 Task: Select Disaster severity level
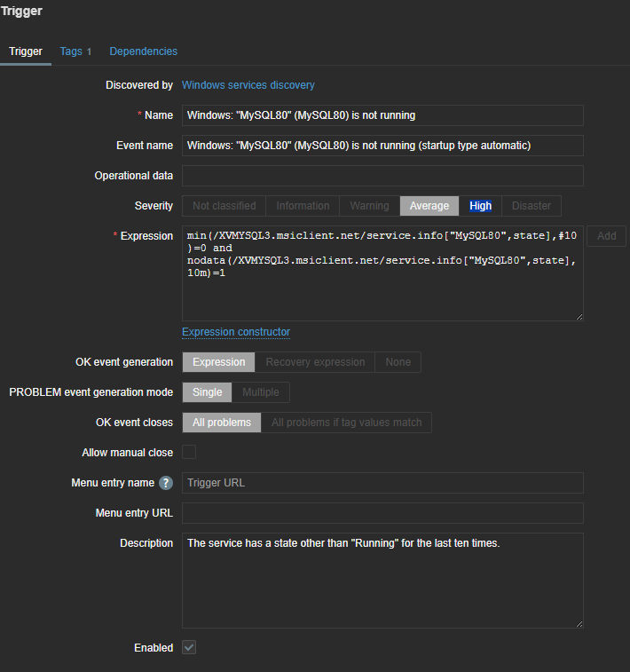click(532, 206)
